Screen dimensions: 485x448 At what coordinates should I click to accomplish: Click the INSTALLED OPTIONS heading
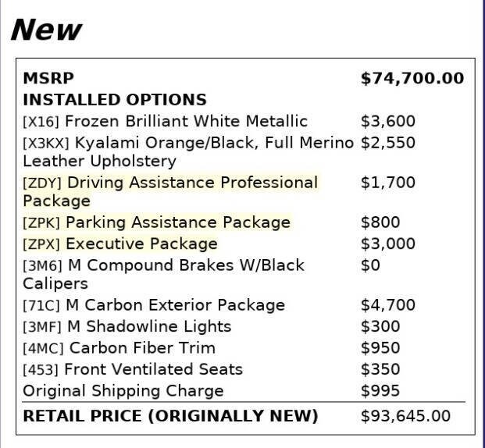tap(115, 100)
